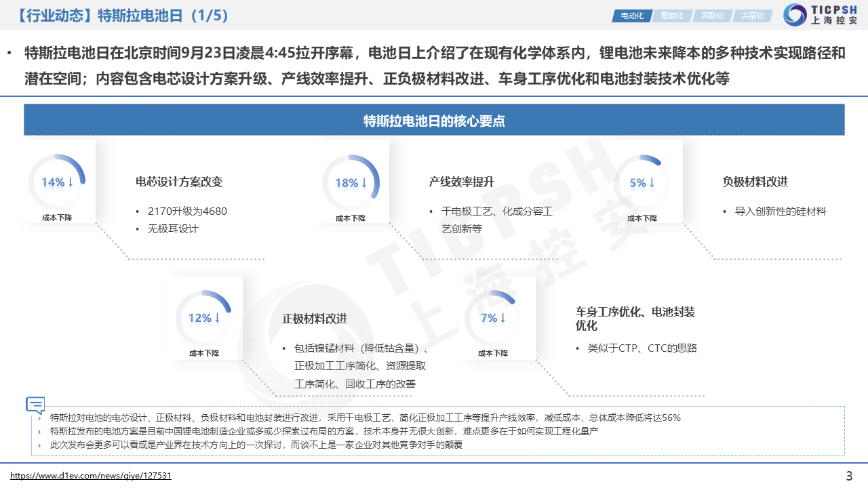The width and height of the screenshot is (868, 488).
Task: Click the 车身工序优化、电池封装优化 heading
Action: click(x=635, y=319)
